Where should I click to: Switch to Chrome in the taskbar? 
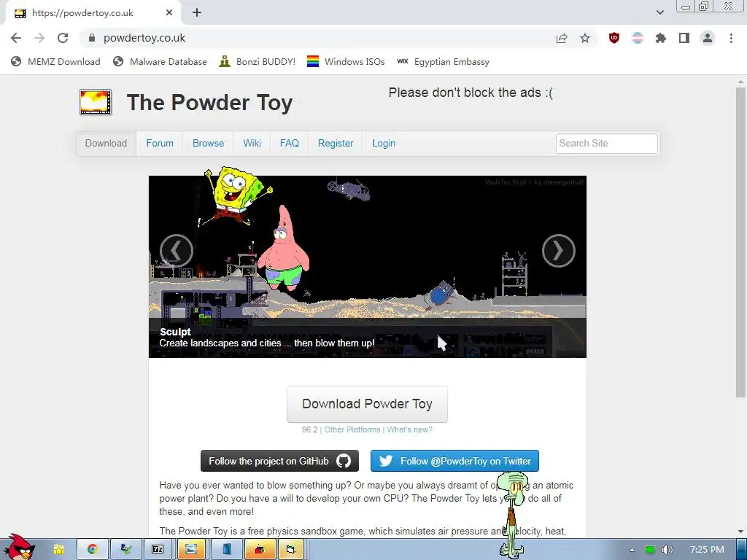[x=93, y=550]
